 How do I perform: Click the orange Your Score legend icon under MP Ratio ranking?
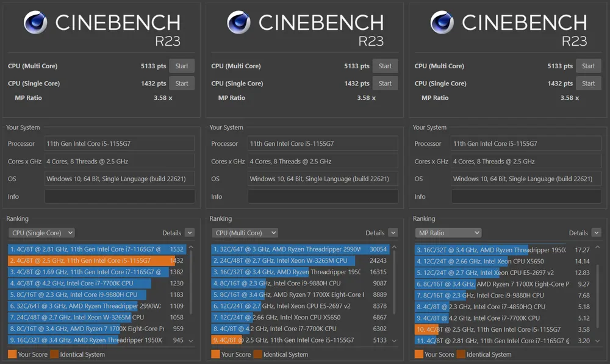point(419,354)
